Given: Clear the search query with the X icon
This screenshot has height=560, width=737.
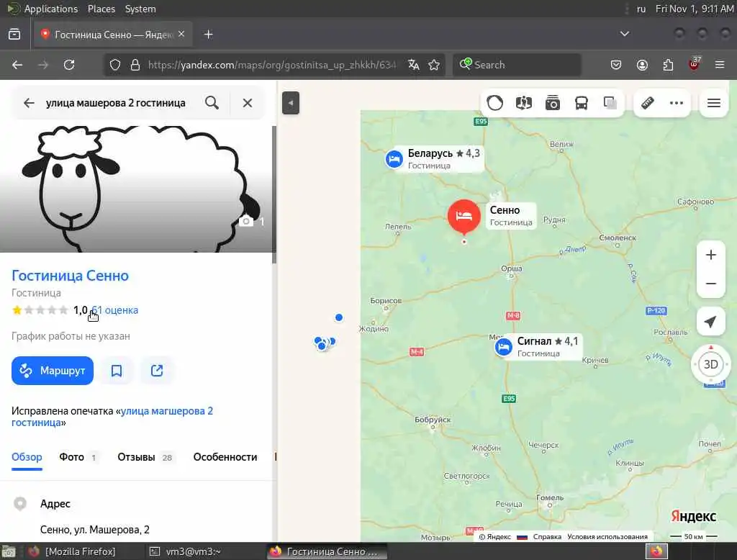Looking at the screenshot, I should (x=248, y=103).
